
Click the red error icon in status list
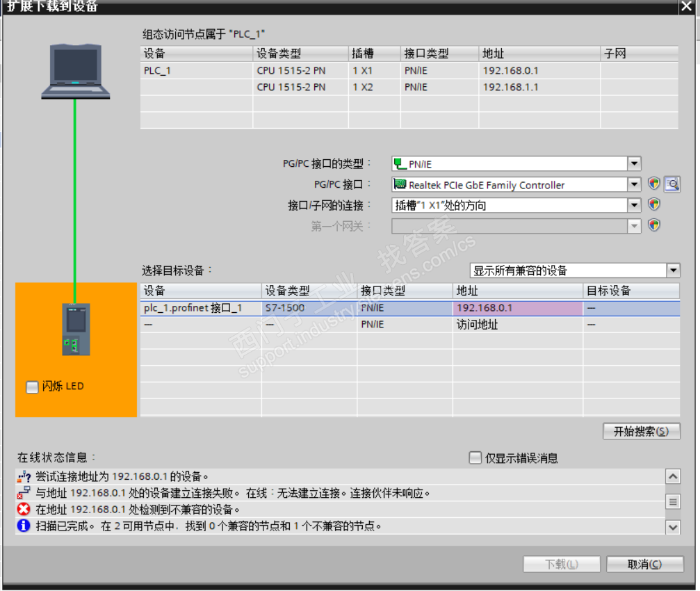coord(24,510)
